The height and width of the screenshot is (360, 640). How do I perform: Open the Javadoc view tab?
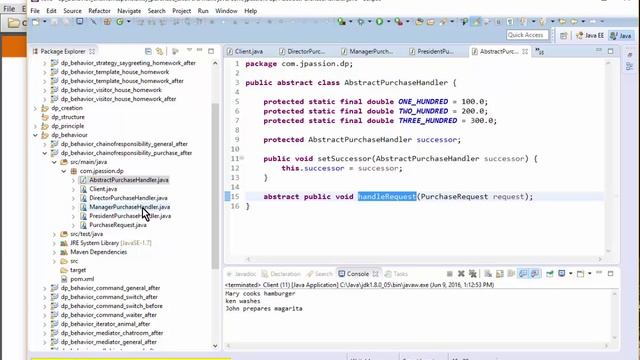[x=241, y=273]
